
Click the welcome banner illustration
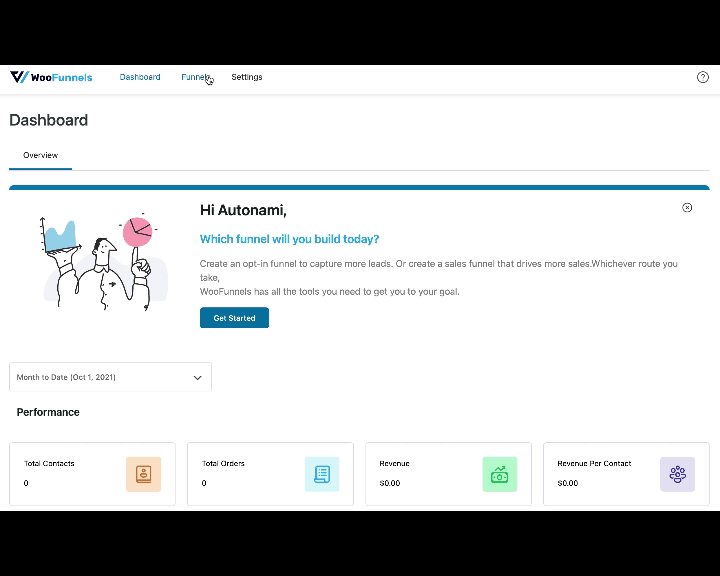103,261
